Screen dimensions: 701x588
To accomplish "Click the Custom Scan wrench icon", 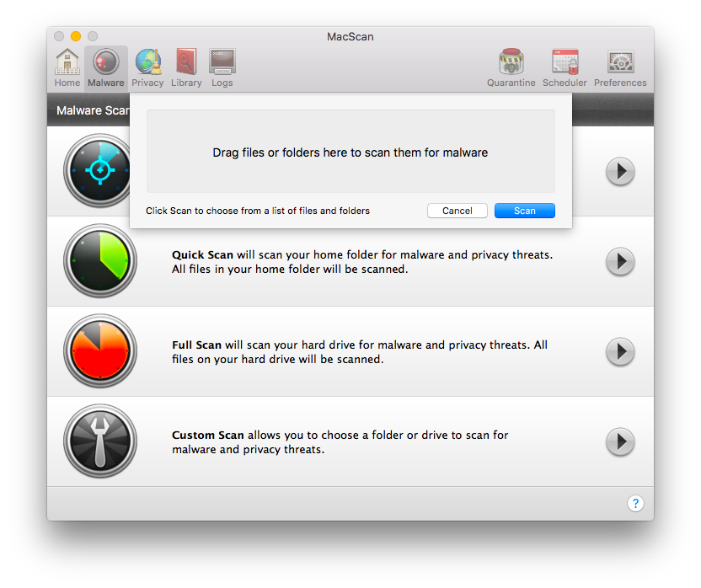I will tap(100, 441).
